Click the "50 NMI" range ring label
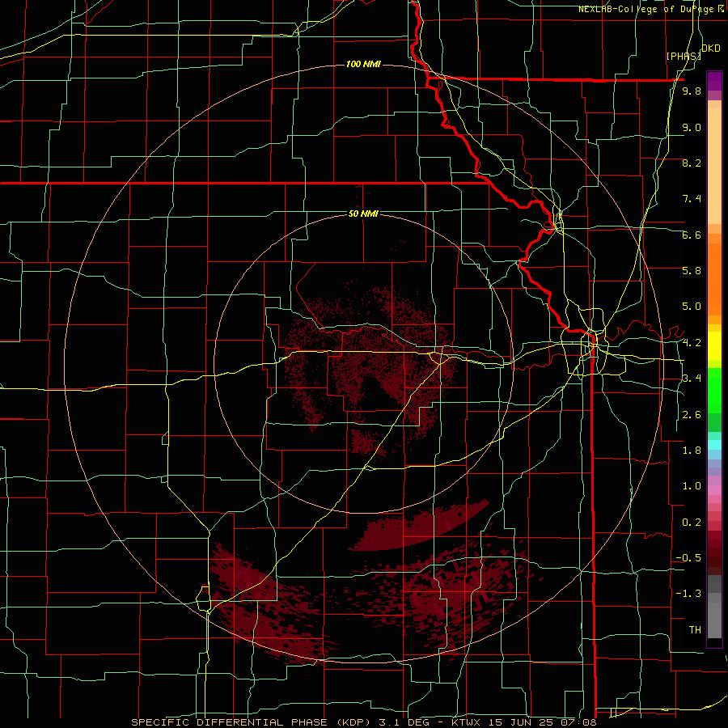 coord(363,214)
